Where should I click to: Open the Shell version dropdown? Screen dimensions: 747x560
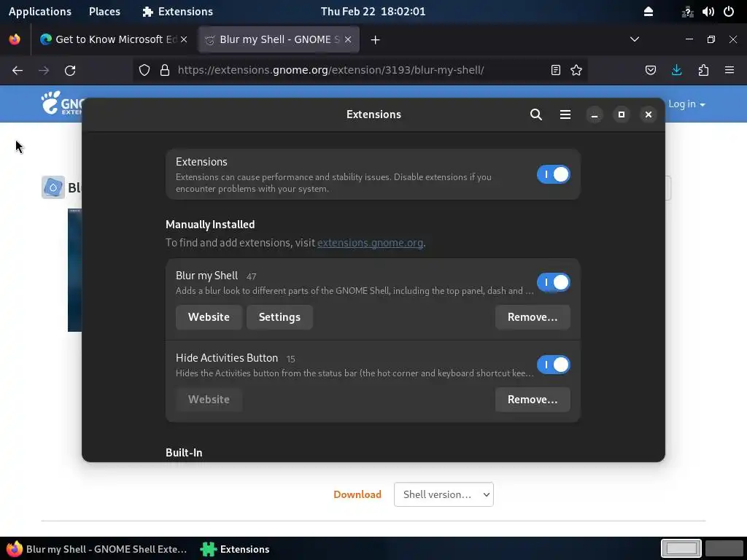[444, 494]
